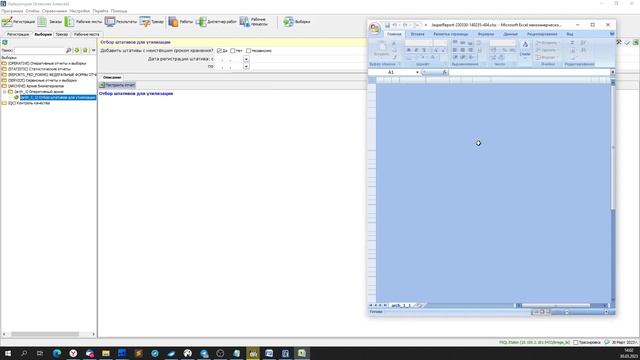Open the 'по' date dropdown arrow

[246, 66]
